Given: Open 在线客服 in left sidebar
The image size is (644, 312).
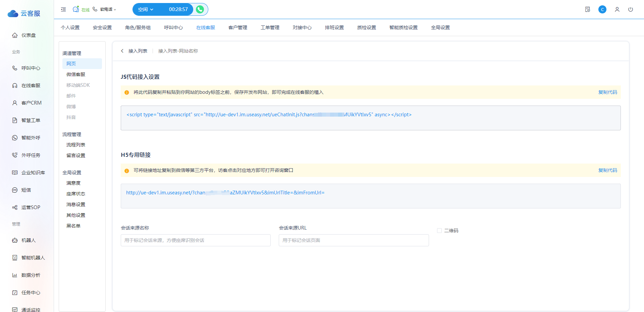Looking at the screenshot, I should (27, 85).
